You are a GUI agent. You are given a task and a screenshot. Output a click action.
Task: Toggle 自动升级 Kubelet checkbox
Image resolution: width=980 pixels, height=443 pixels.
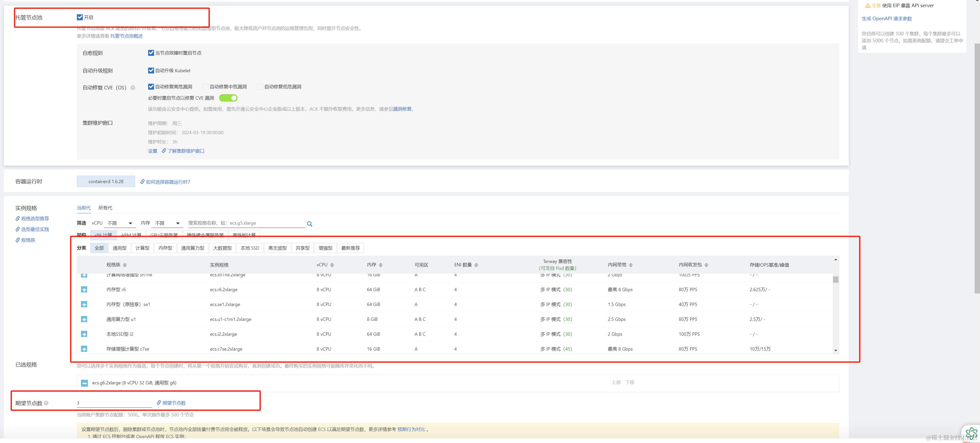(x=151, y=70)
